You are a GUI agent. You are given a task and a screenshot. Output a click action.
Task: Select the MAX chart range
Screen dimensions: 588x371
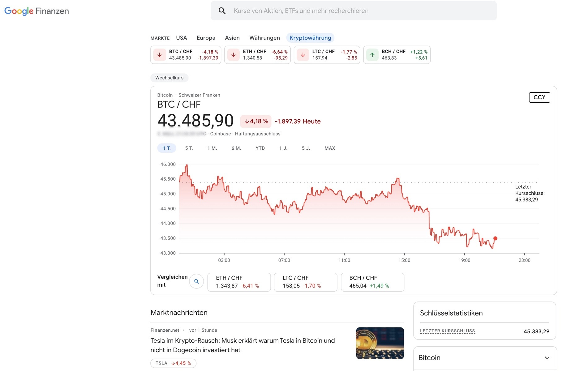(x=330, y=148)
